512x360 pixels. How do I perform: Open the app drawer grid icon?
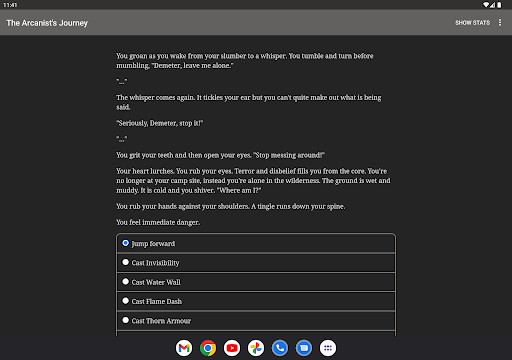[328, 348]
